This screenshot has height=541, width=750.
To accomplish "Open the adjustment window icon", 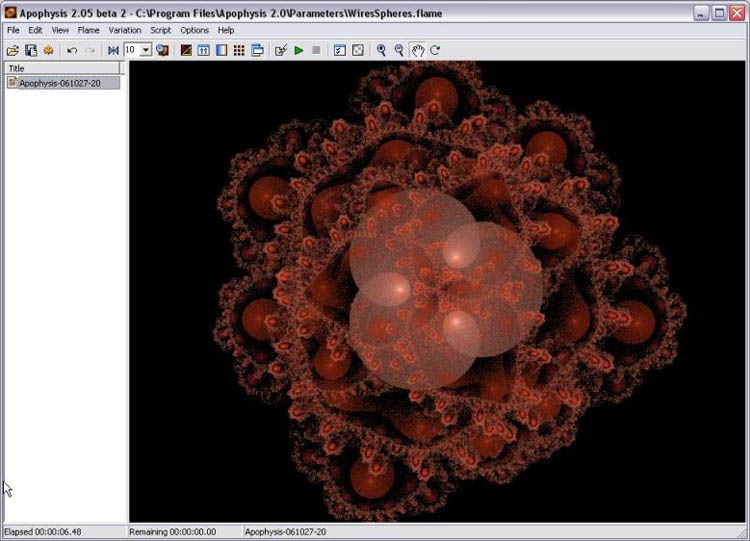I will (x=204, y=50).
